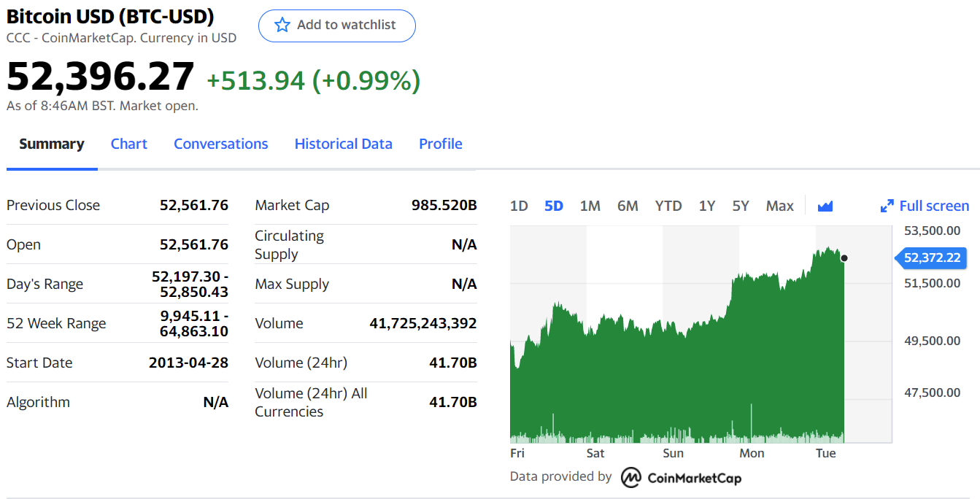Click Volume (24hr) All Currencies label
This screenshot has height=499, width=980.
[x=311, y=402]
